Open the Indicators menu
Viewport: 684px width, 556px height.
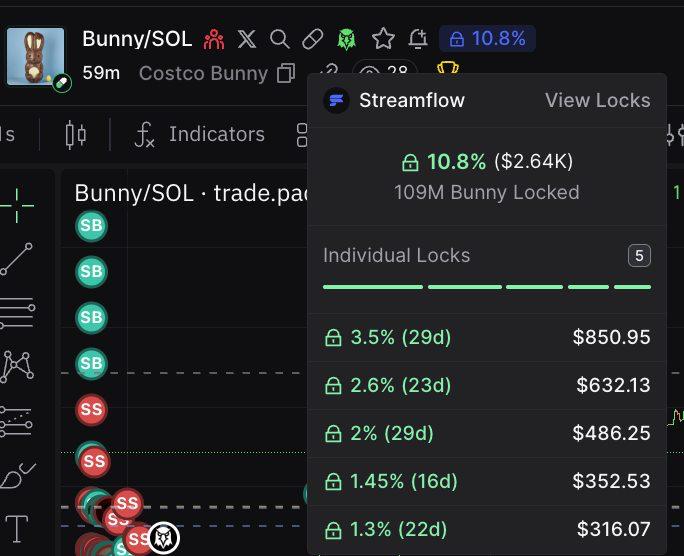(200, 134)
